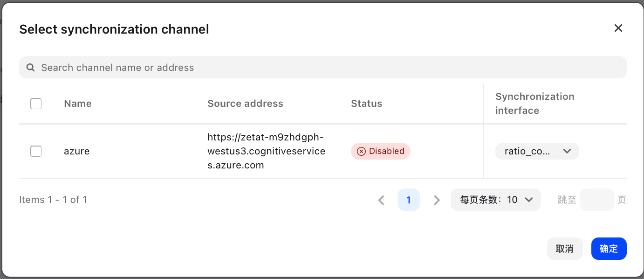
Task: Click the Source address column header
Action: 245,104
